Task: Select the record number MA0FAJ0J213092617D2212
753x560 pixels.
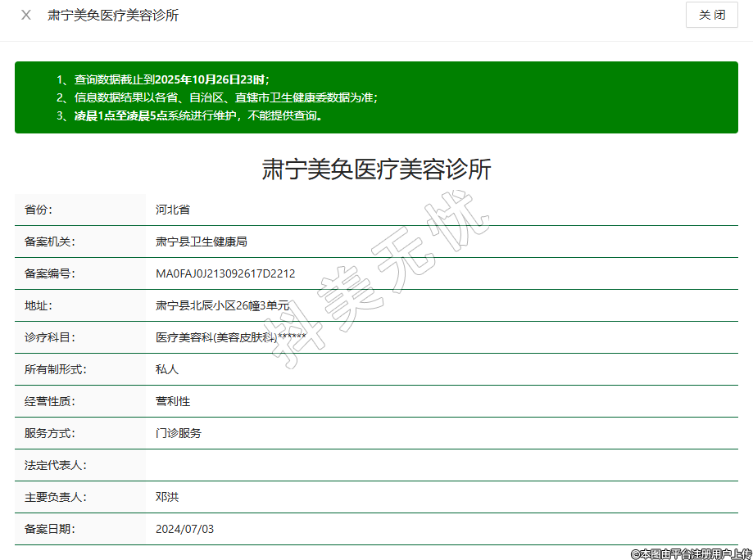Action: point(225,273)
